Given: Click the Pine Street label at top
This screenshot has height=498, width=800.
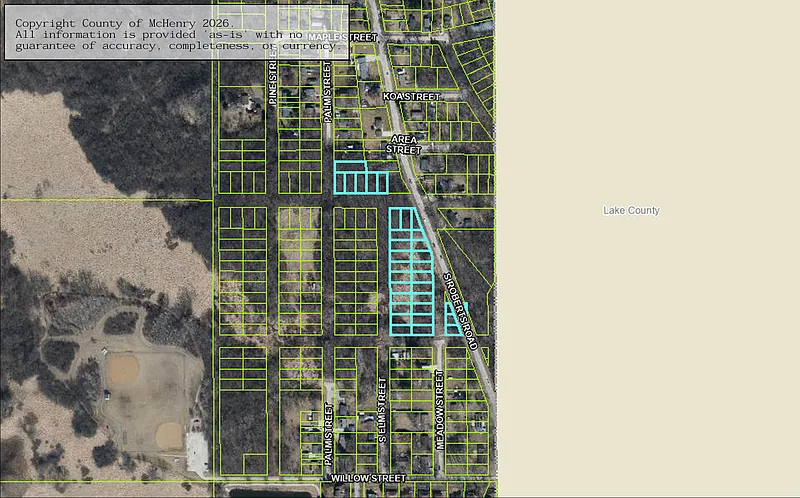Looking at the screenshot, I should 273,80.
